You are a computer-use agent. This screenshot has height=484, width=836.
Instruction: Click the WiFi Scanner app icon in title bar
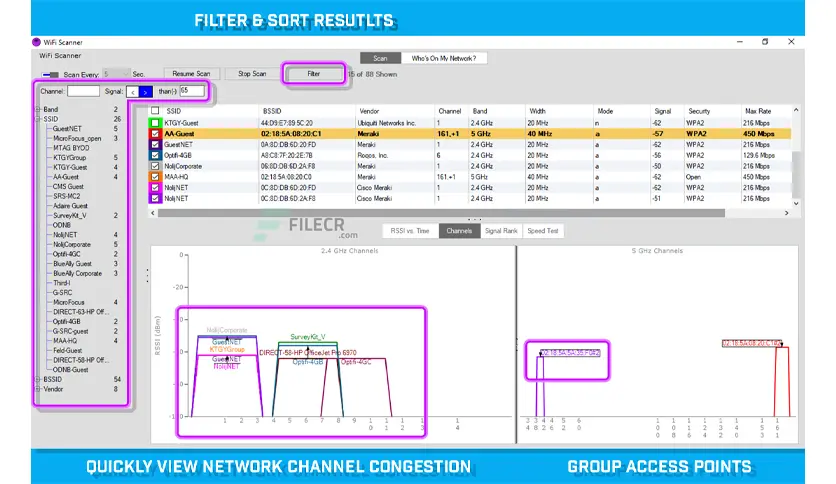(x=36, y=42)
